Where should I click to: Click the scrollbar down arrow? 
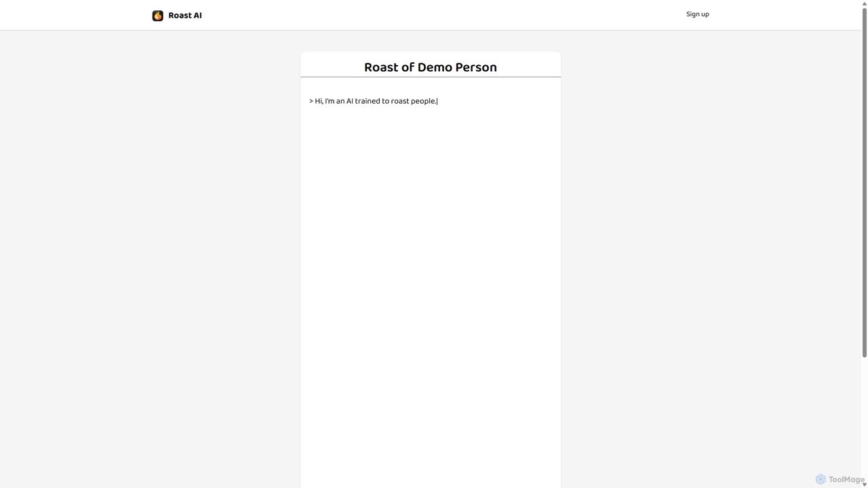coord(865,484)
